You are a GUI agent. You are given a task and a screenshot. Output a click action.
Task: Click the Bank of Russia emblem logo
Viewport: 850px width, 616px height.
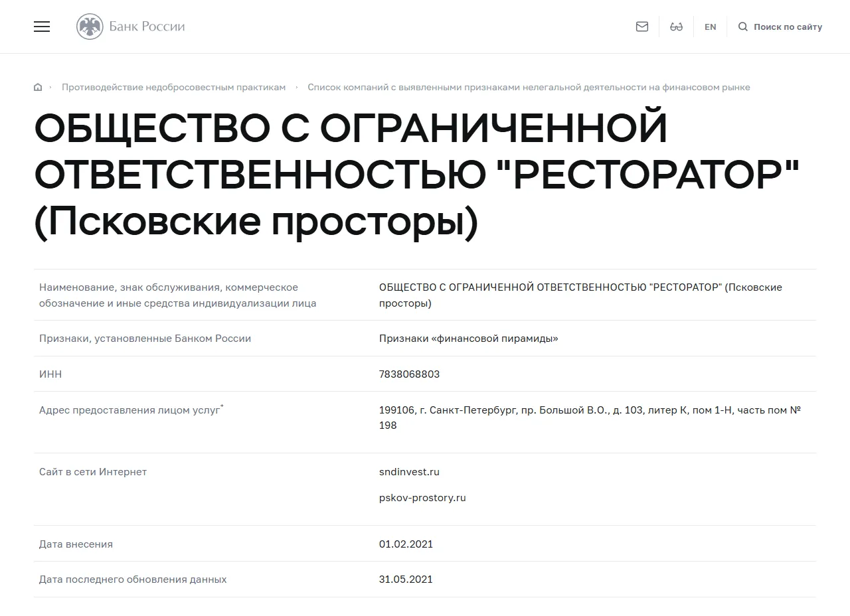(x=90, y=27)
